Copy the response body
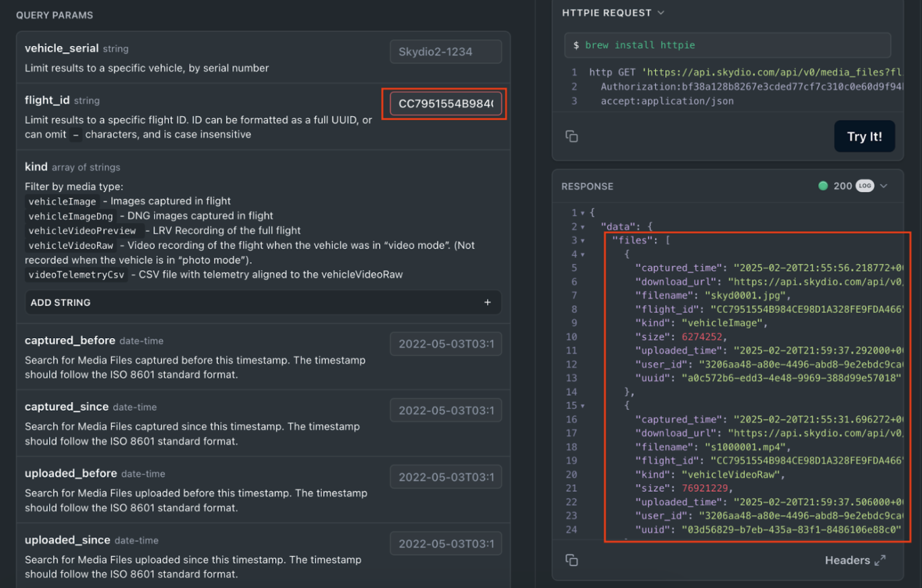922x588 pixels. [x=571, y=560]
